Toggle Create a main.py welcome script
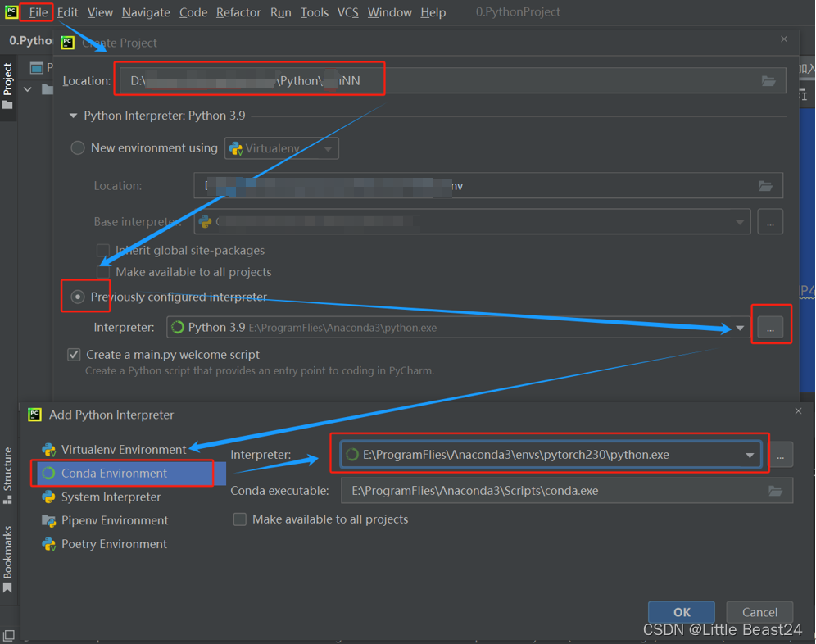Screen dimensions: 816x644 click(x=74, y=355)
